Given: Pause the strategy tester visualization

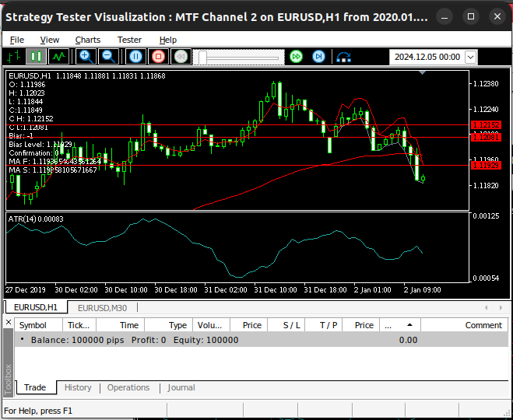Looking at the screenshot, I should [135, 57].
